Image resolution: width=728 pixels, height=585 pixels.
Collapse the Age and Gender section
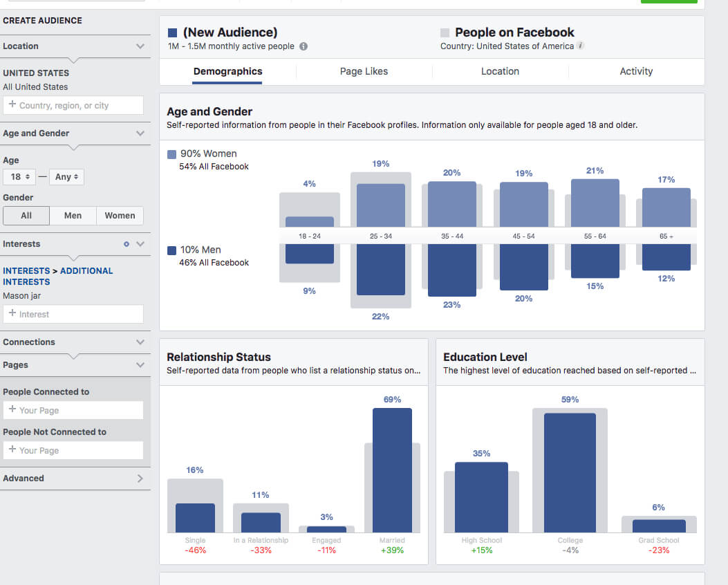click(x=140, y=133)
